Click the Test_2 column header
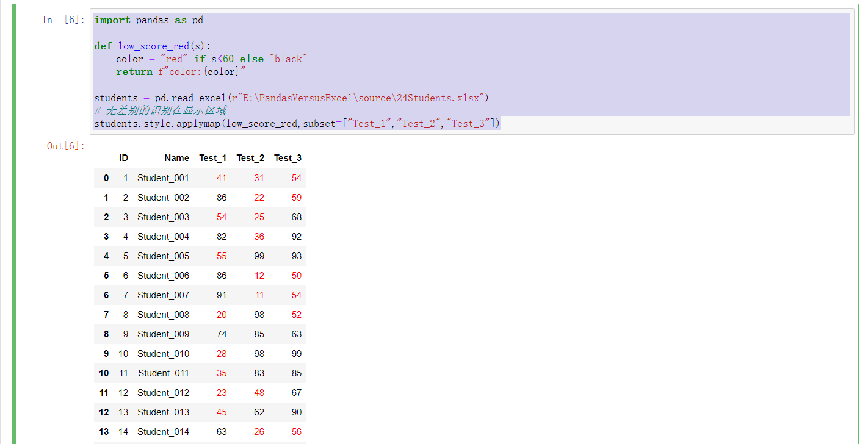Viewport: 868px width, 444px height. [250, 158]
